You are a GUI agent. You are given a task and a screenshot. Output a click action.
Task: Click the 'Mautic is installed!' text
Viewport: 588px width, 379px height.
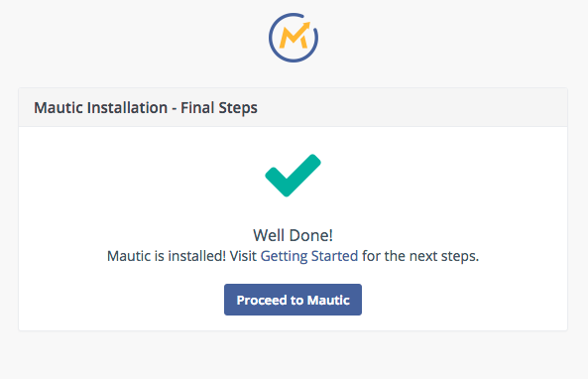click(167, 256)
